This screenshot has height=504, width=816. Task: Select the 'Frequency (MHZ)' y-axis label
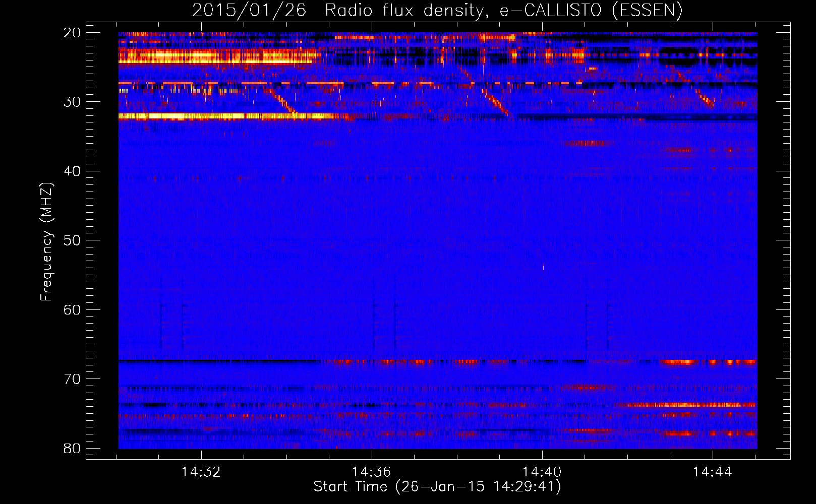pyautogui.click(x=46, y=242)
